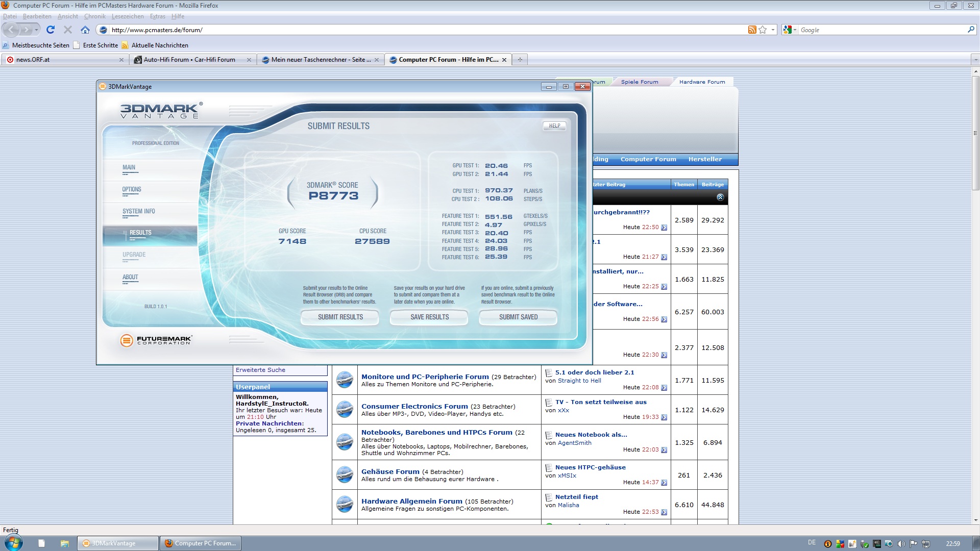Open Erste Schritte bookmark
This screenshot has height=551, width=980.
pyautogui.click(x=96, y=45)
